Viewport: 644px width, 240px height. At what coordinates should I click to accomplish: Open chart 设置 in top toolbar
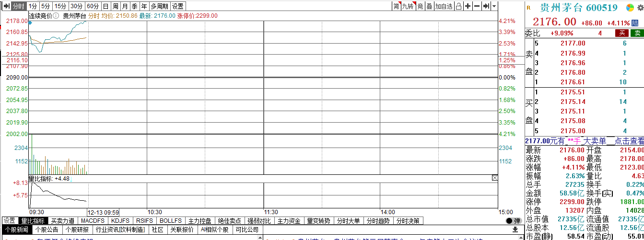pos(178,6)
